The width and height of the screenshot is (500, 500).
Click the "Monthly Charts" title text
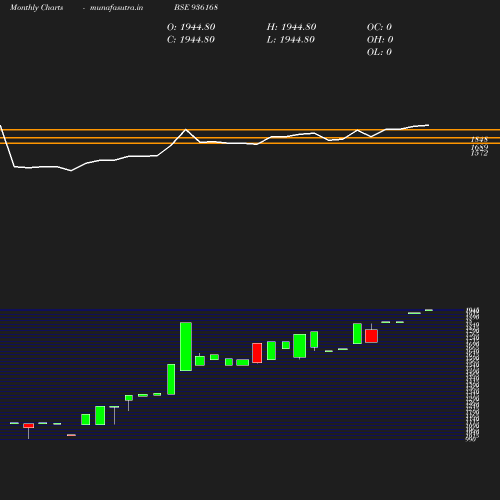(x=37, y=8)
